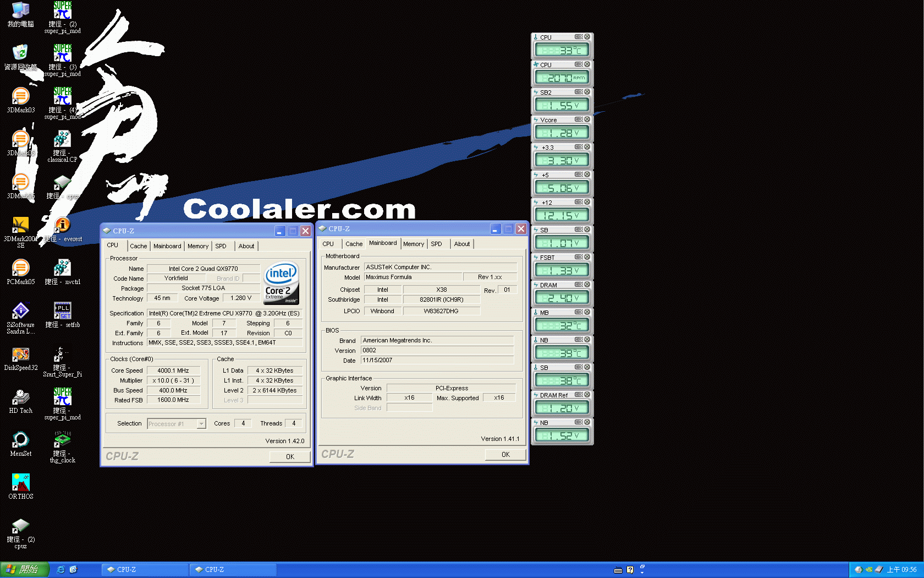Click the Multiplier x 10.0 field

pyautogui.click(x=173, y=380)
